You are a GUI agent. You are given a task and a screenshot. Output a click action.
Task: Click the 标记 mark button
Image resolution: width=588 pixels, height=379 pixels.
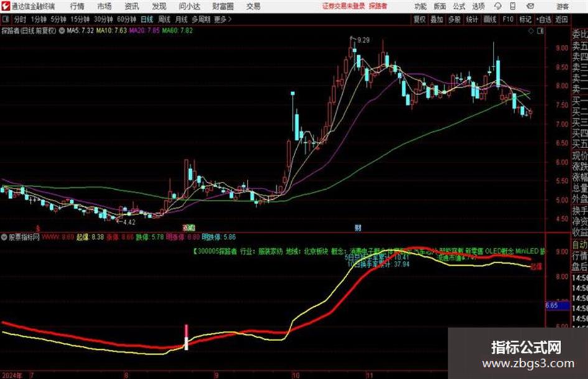[525, 19]
